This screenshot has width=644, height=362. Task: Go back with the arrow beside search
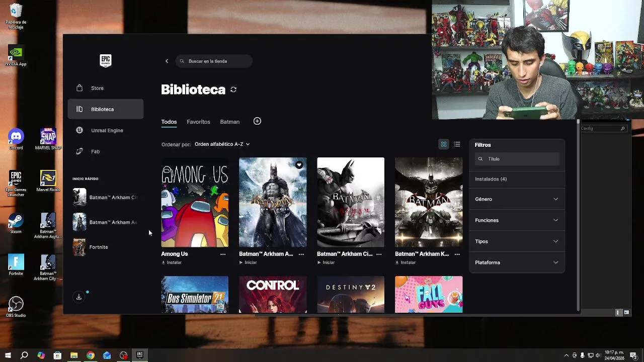point(167,61)
